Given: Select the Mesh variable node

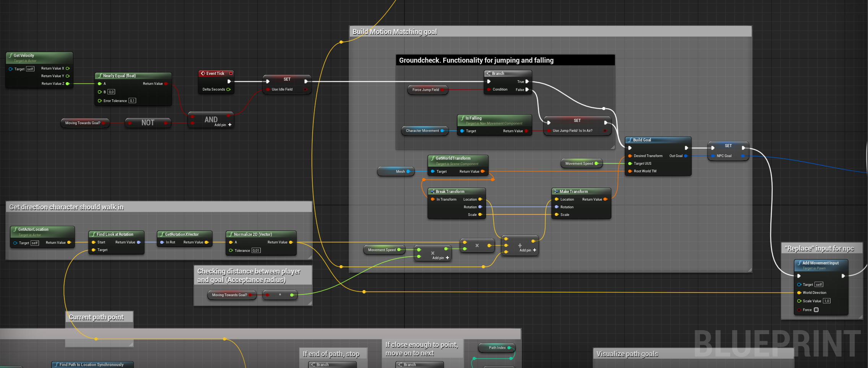Looking at the screenshot, I should (396, 172).
